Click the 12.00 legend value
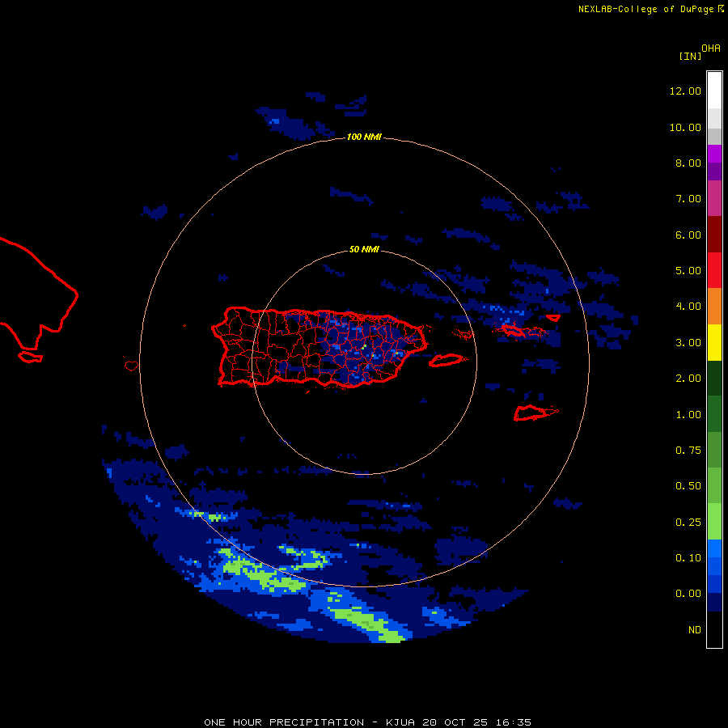The height and width of the screenshot is (728, 728). coord(685,91)
